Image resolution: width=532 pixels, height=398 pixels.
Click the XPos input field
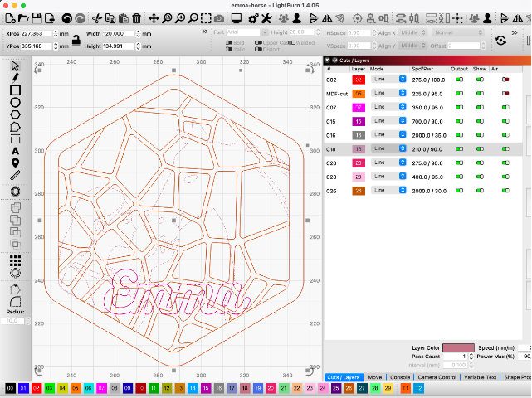[37, 33]
